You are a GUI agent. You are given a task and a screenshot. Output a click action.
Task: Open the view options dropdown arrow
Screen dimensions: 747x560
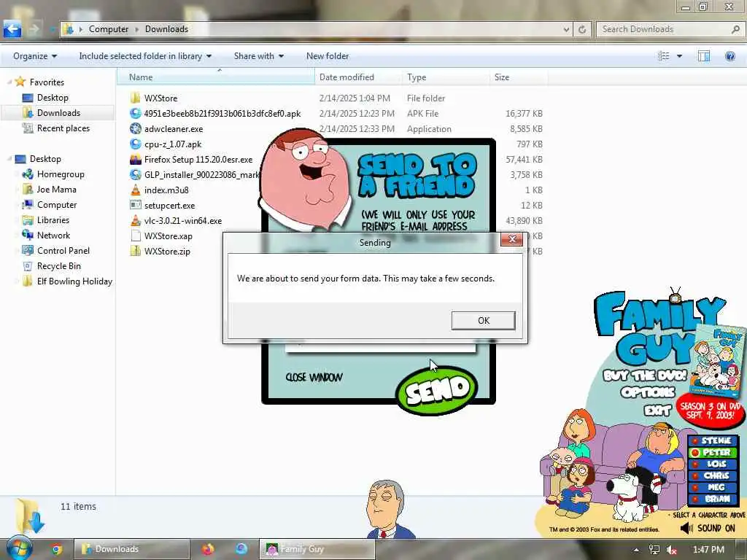[679, 56]
